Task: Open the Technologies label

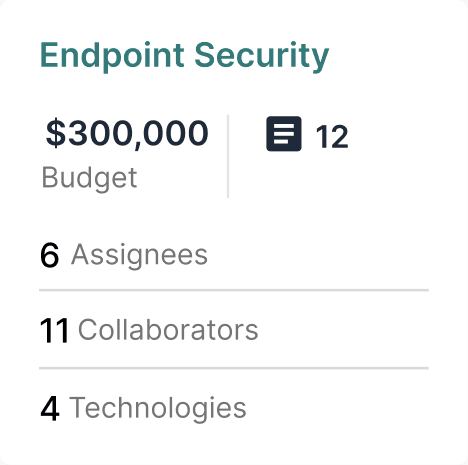Action: pyautogui.click(x=158, y=407)
